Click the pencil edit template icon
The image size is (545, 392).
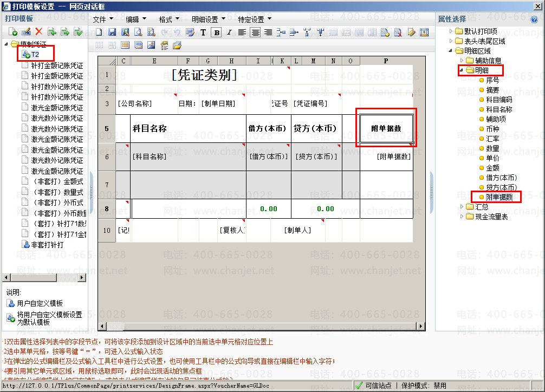pyautogui.click(x=26, y=32)
